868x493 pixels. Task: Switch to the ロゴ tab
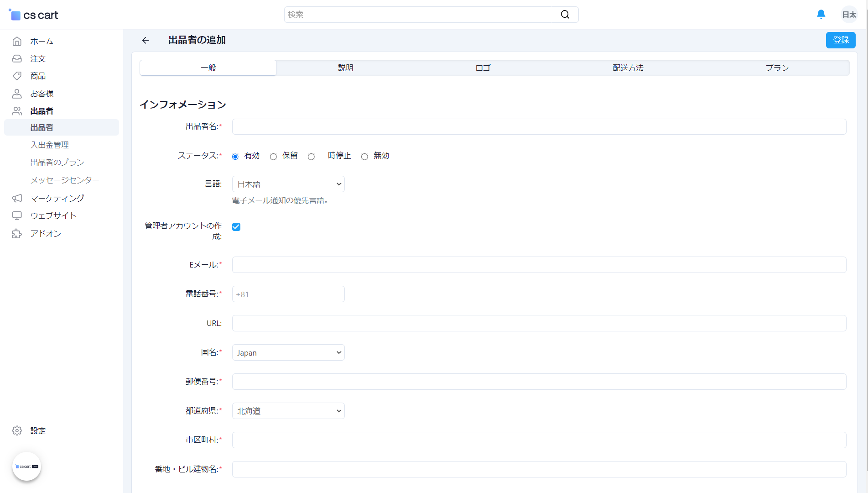[483, 68]
